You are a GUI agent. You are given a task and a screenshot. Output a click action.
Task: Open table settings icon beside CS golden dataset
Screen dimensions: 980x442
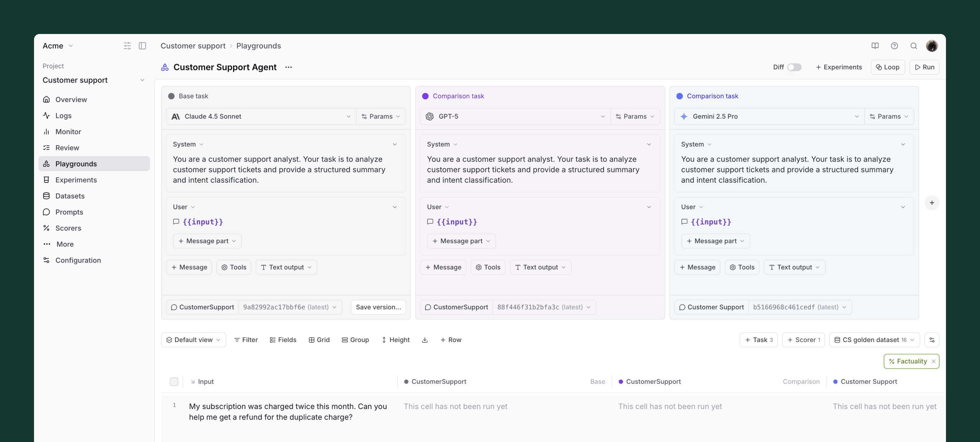pyautogui.click(x=932, y=340)
